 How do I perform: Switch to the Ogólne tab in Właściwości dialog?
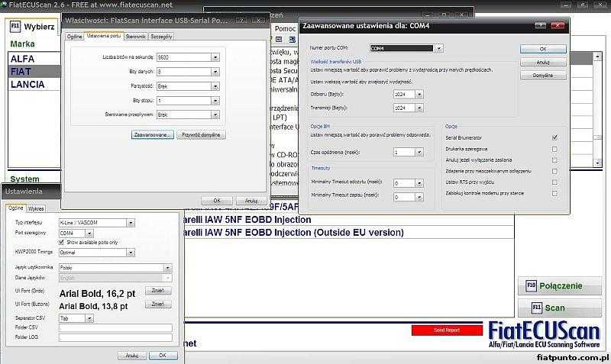74,37
